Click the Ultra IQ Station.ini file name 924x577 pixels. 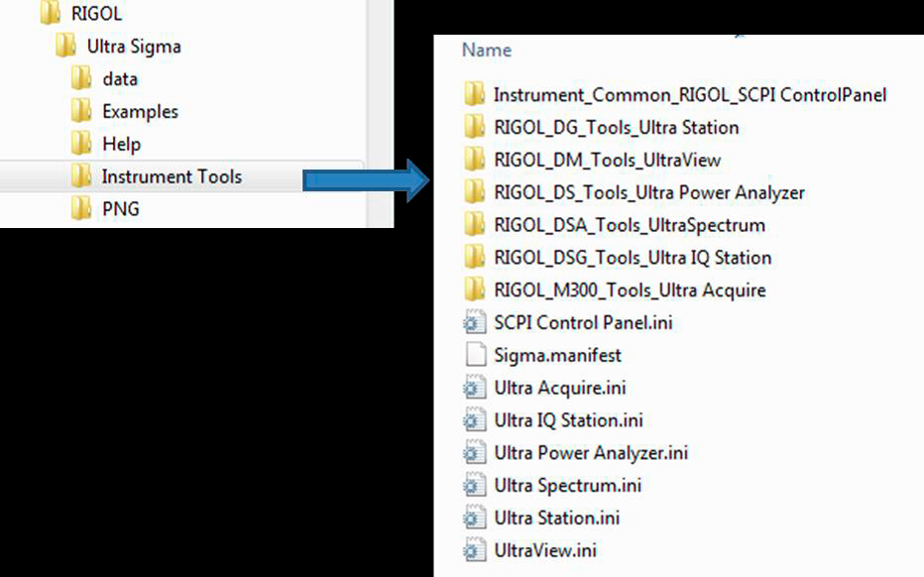[569, 420]
